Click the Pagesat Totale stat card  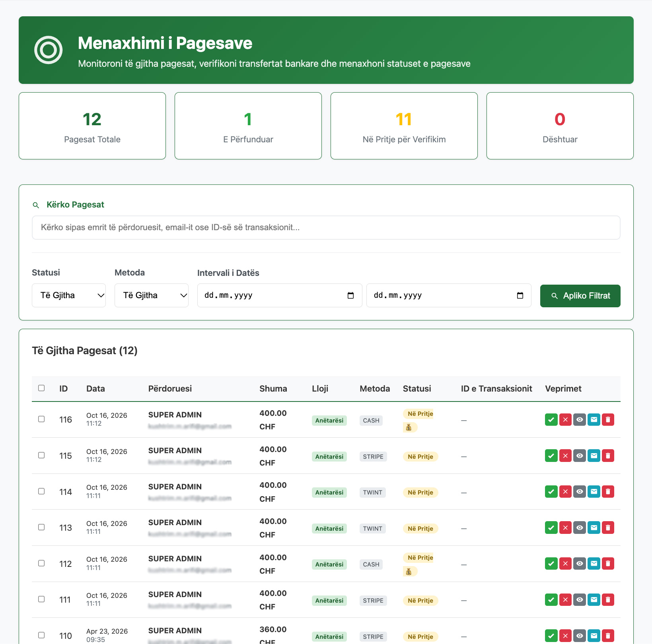[x=92, y=126]
